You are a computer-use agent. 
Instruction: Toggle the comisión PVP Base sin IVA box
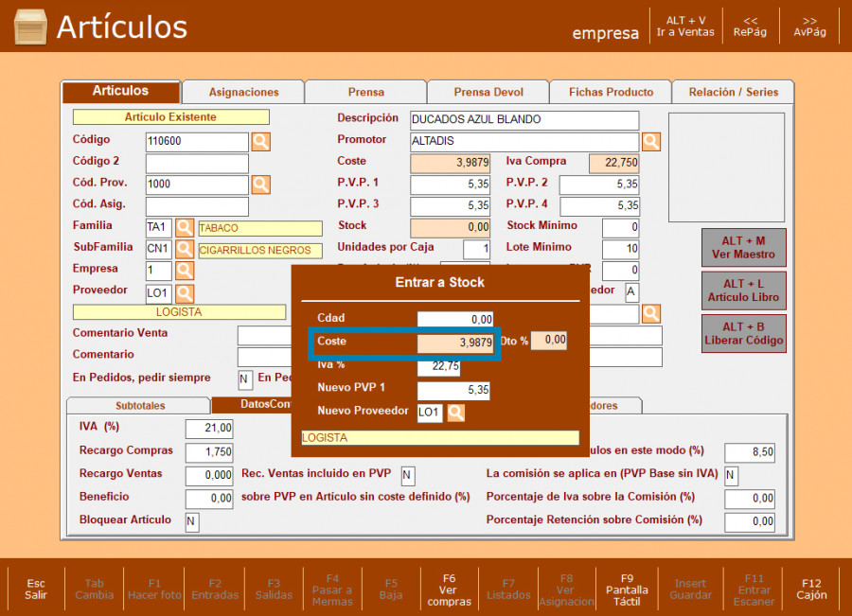pos(731,475)
